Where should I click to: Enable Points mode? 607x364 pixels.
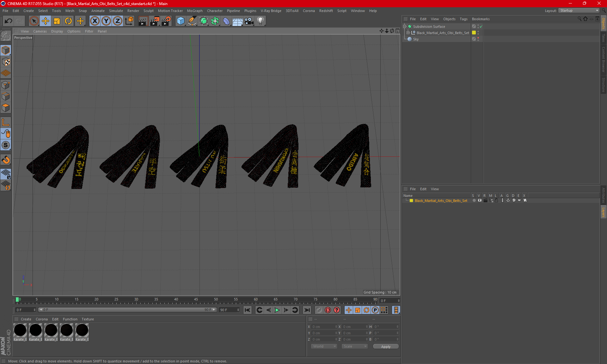click(6, 85)
